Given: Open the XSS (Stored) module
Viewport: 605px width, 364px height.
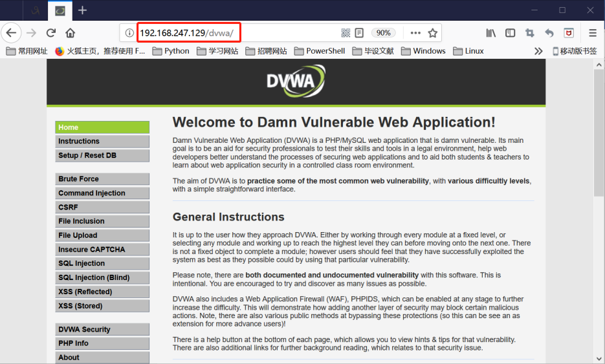Looking at the screenshot, I should (102, 306).
